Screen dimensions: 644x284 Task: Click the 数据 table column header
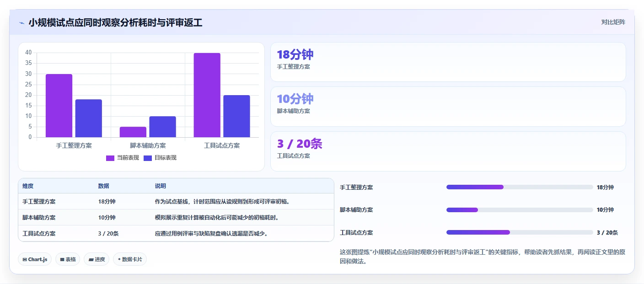click(103, 186)
